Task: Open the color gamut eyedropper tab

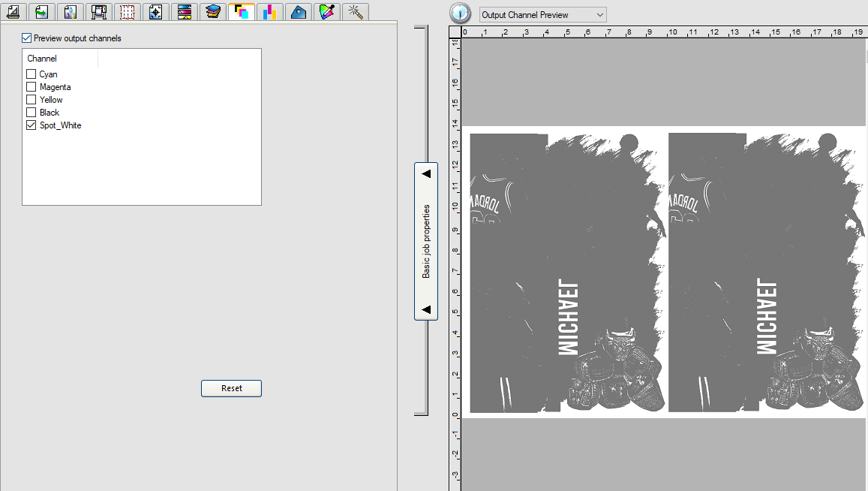Action: (x=326, y=12)
